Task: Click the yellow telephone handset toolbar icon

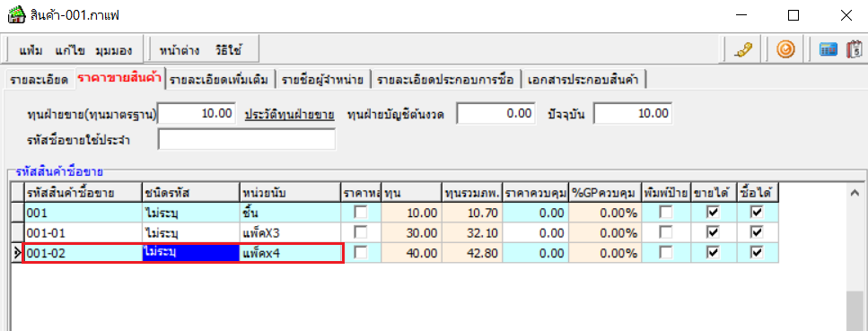Action: point(742,50)
